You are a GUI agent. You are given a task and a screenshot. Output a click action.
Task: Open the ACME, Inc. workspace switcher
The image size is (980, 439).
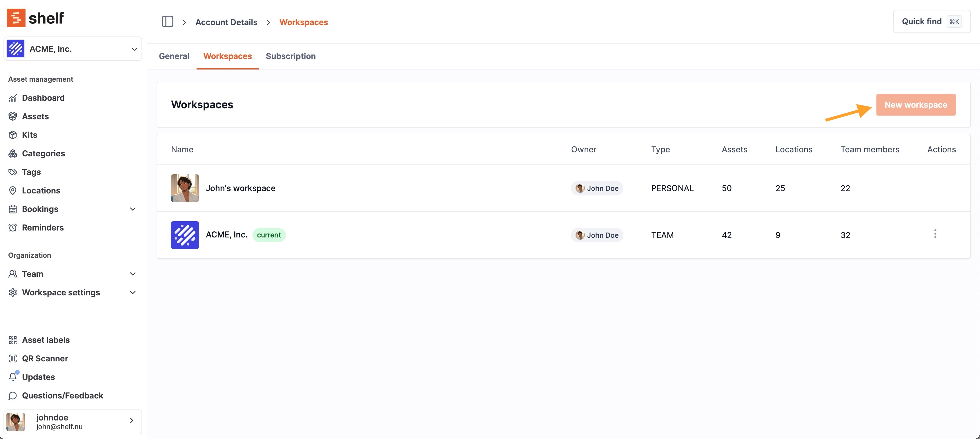73,49
